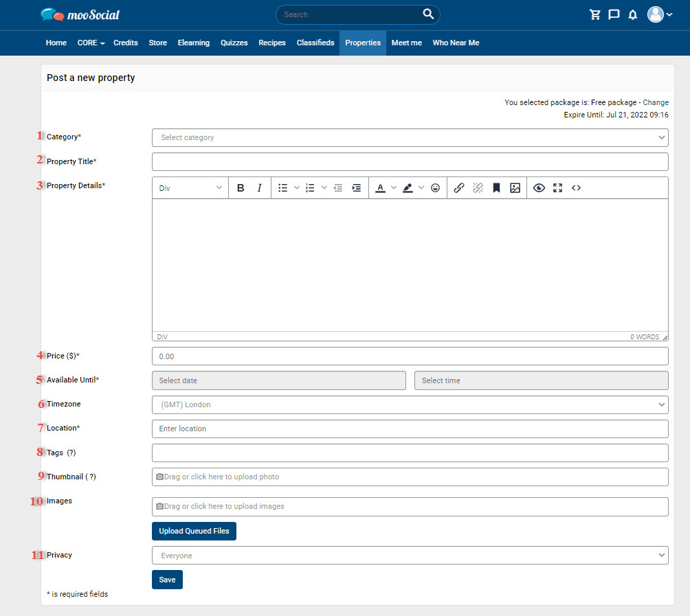The height and width of the screenshot is (616, 690).
Task: Apply text color with the A icon
Action: [380, 187]
